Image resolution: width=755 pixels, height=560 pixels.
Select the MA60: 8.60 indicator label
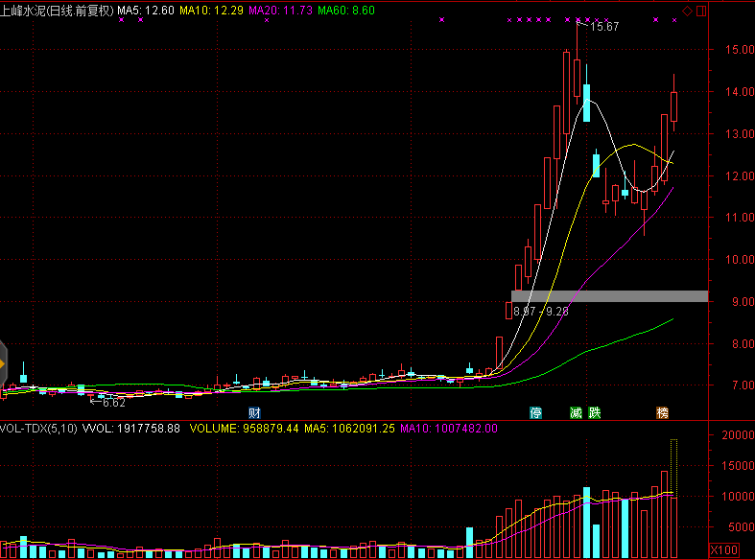(x=346, y=11)
